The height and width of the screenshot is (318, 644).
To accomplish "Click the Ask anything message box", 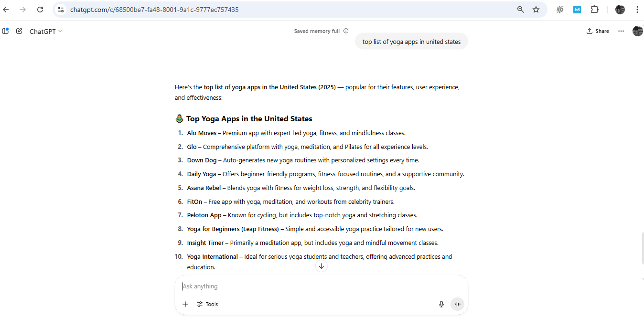I will point(322,286).
